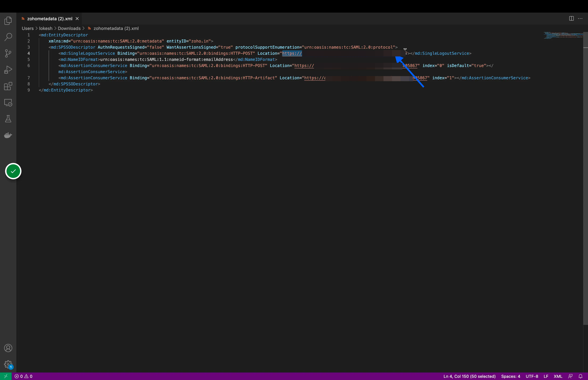Change end of line sequence LF
This screenshot has width=588, height=380.
pyautogui.click(x=546, y=376)
